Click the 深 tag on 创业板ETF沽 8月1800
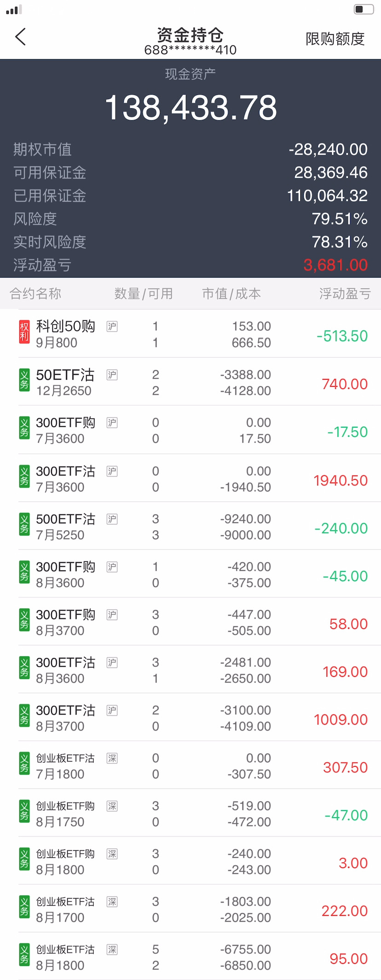 112,949
